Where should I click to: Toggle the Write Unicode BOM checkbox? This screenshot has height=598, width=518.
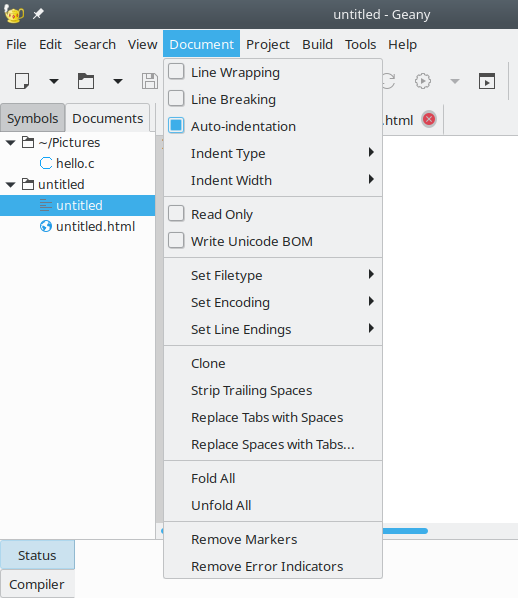(x=176, y=241)
